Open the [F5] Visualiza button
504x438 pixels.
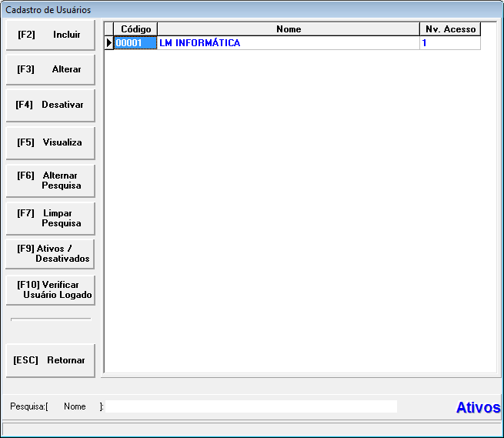(x=50, y=142)
